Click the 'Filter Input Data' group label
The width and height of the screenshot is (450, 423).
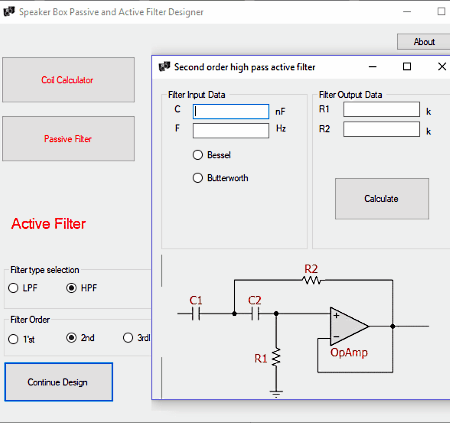point(197,95)
